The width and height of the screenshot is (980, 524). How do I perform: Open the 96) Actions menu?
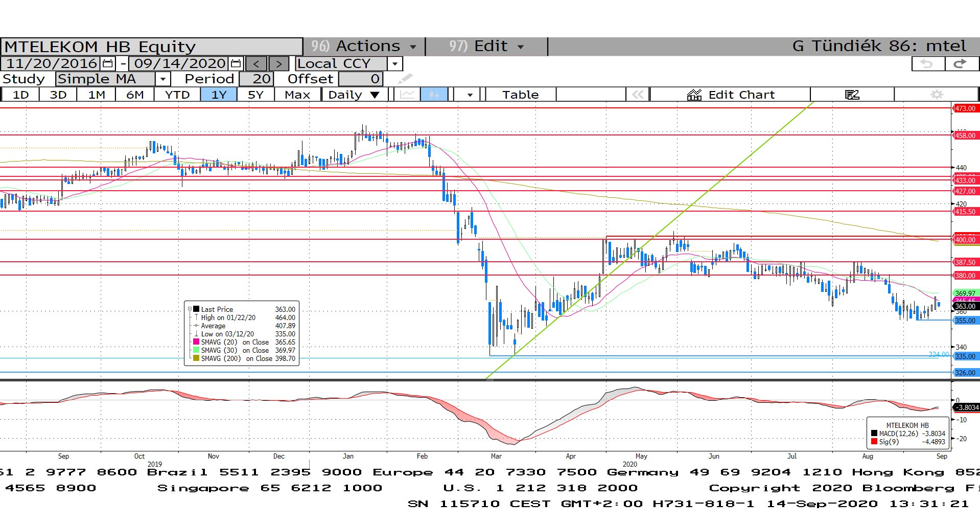tap(364, 47)
